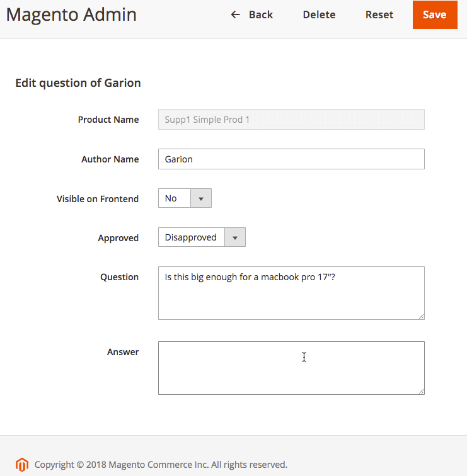Go back using the Back button text
The height and width of the screenshot is (476, 467).
click(x=260, y=14)
